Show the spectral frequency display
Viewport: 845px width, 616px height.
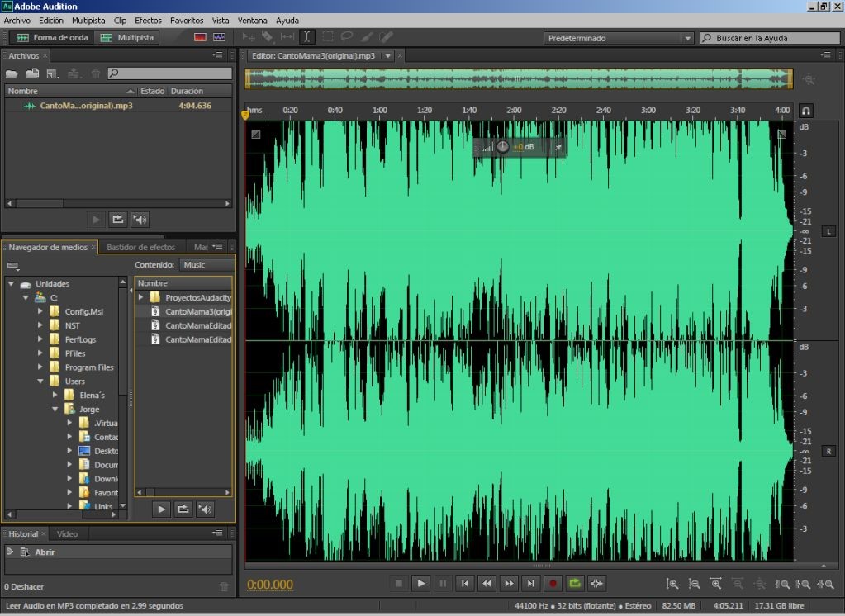200,37
